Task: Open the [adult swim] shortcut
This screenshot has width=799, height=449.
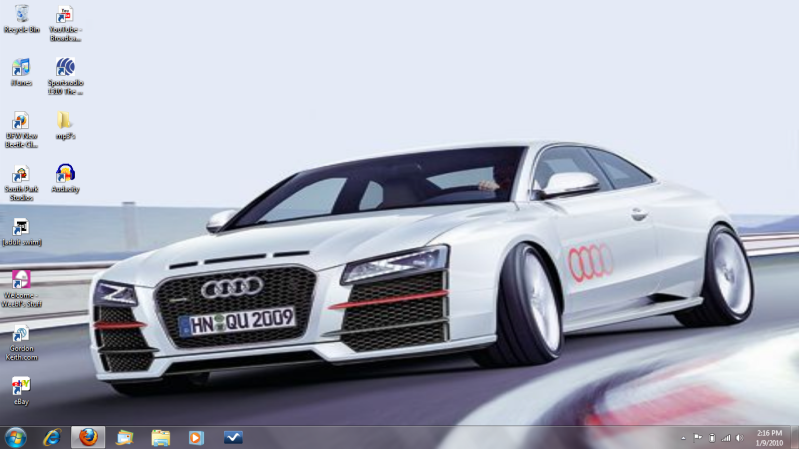Action: pos(21,232)
